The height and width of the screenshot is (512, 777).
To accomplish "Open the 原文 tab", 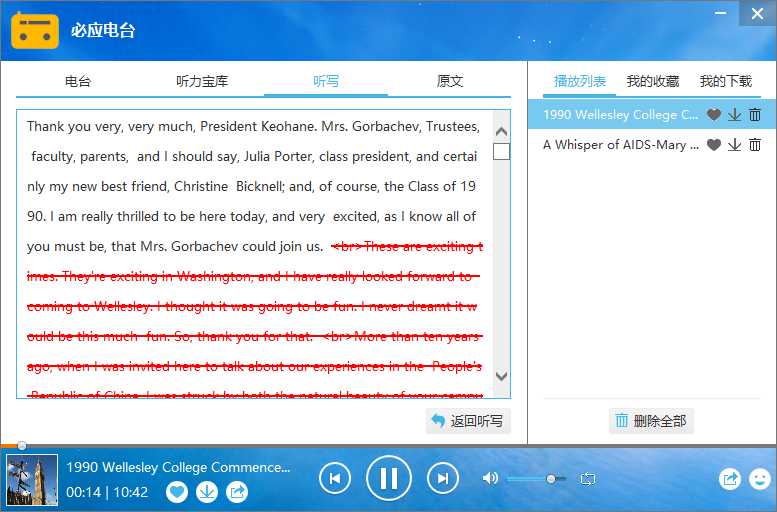I will click(449, 81).
